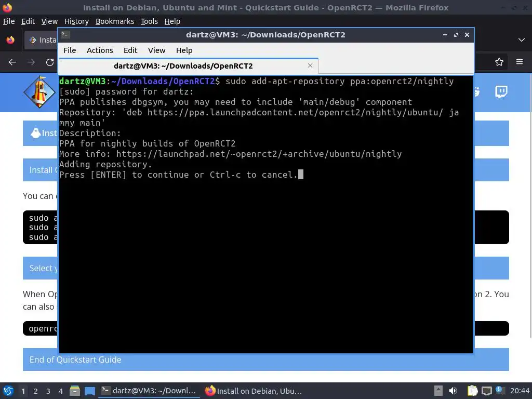Click the terminal window menu icon in title bar
The image size is (532, 399).
[65, 35]
